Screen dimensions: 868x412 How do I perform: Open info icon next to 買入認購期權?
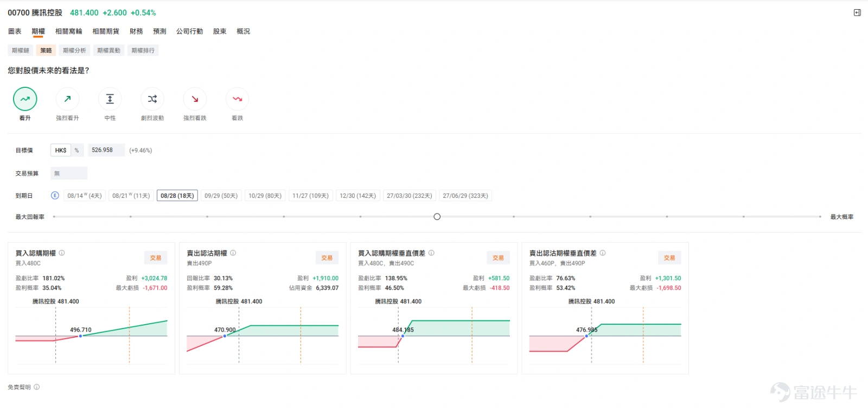(x=62, y=253)
